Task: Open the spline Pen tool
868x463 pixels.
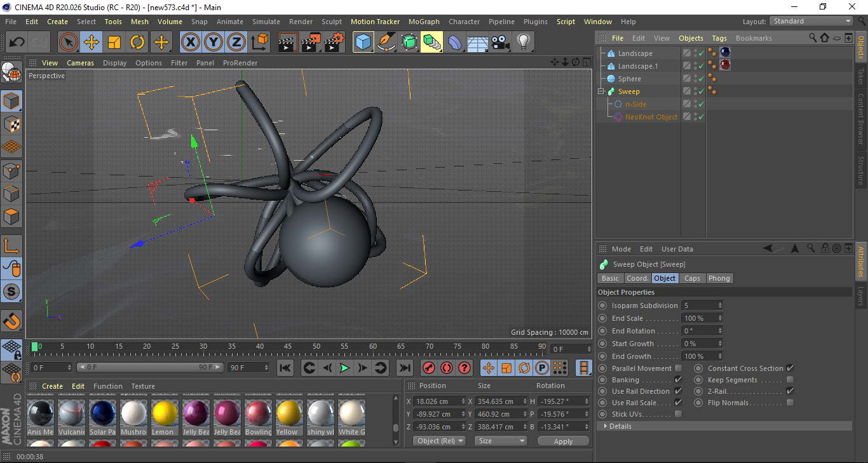Action: click(386, 43)
